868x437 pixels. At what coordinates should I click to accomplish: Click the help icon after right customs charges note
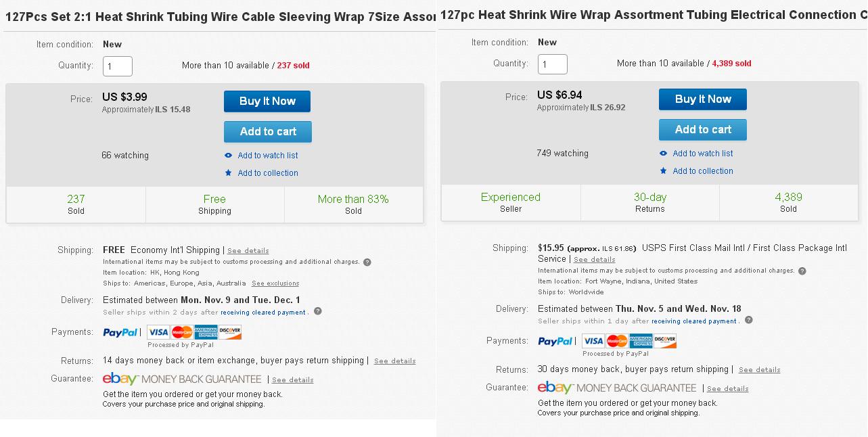802,271
